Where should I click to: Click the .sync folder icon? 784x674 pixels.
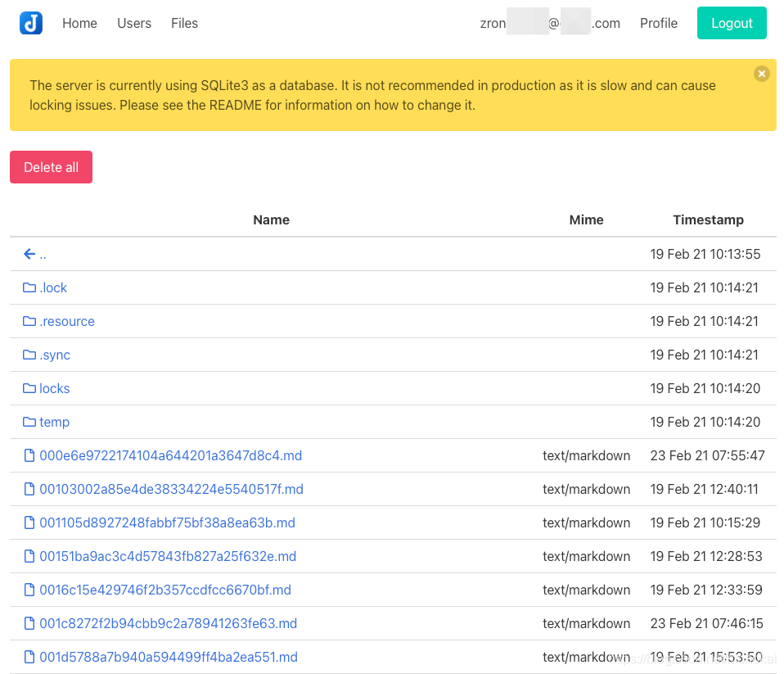(29, 355)
